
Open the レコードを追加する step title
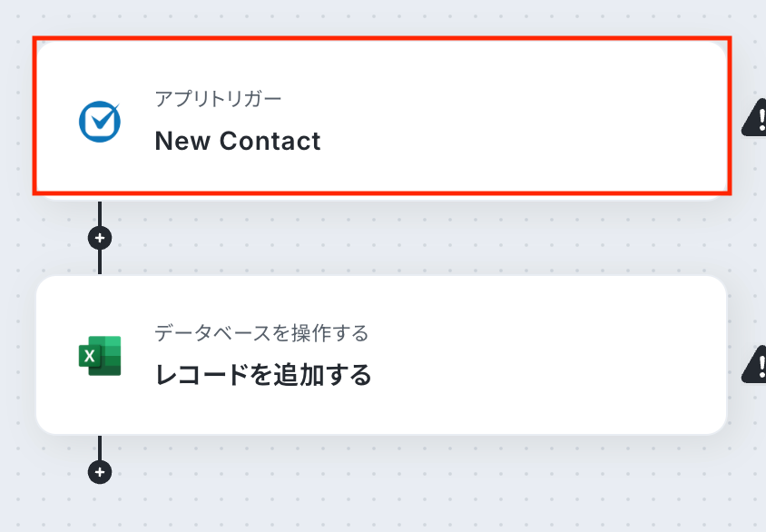click(x=263, y=375)
